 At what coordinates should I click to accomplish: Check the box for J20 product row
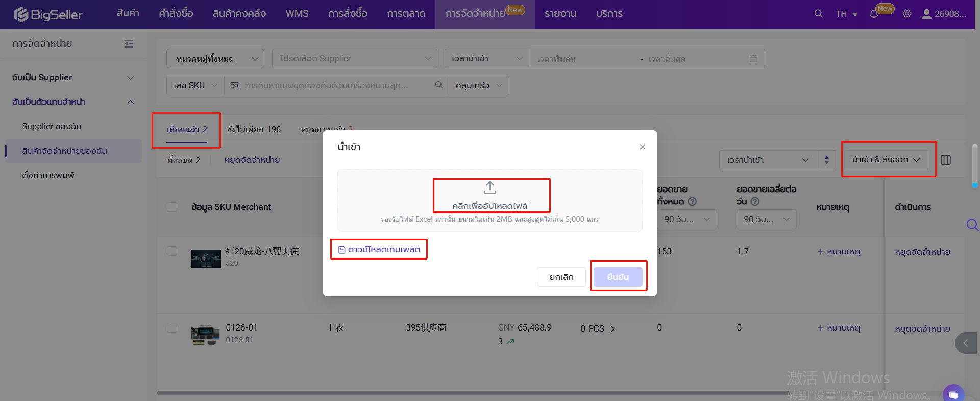172,251
